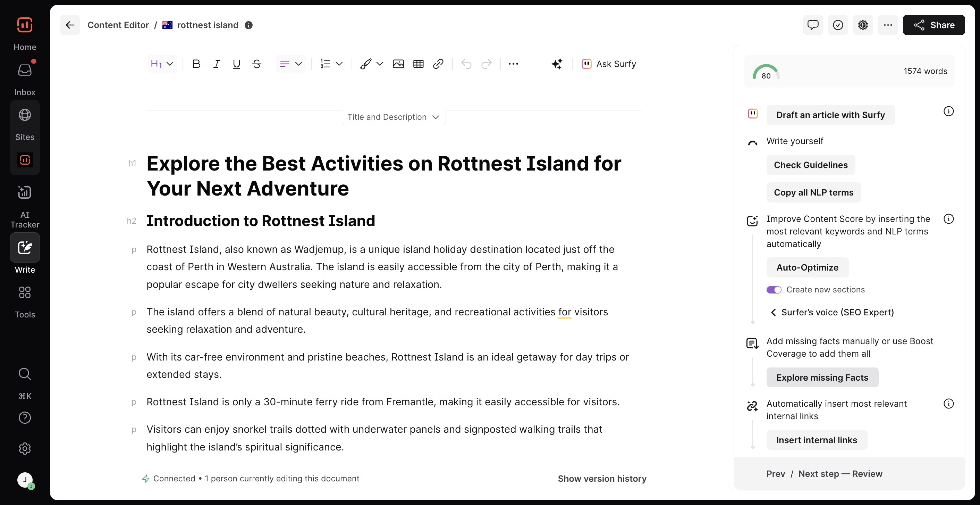The width and height of the screenshot is (980, 505).
Task: Open AI Tracker in sidebar
Action: click(x=25, y=192)
